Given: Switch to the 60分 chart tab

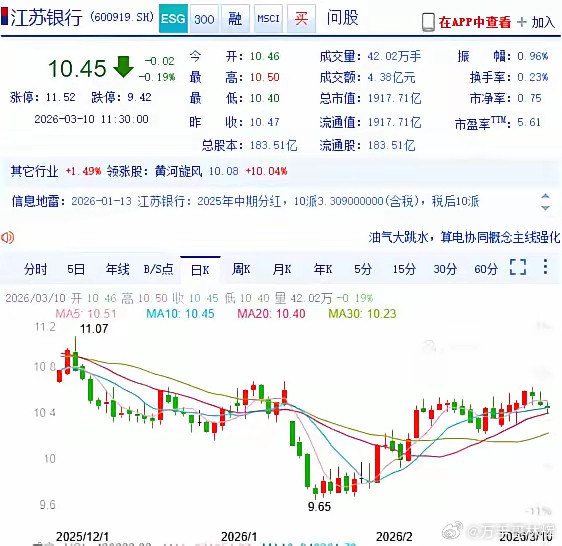Looking at the screenshot, I should click(x=486, y=269).
